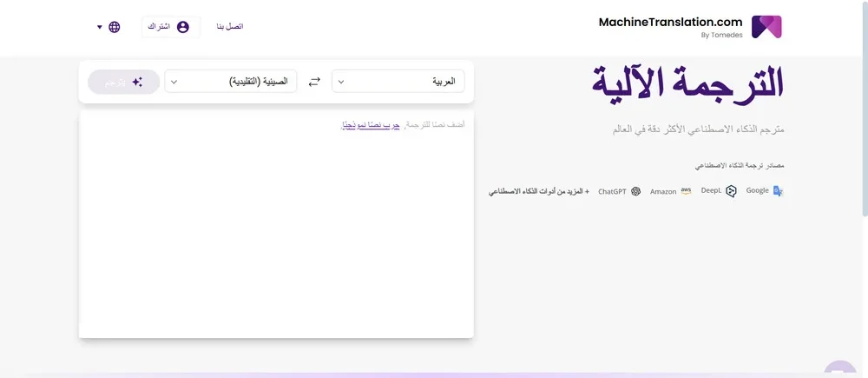This screenshot has height=378, width=868.
Task: Open the العربية source language dropdown
Action: point(398,82)
